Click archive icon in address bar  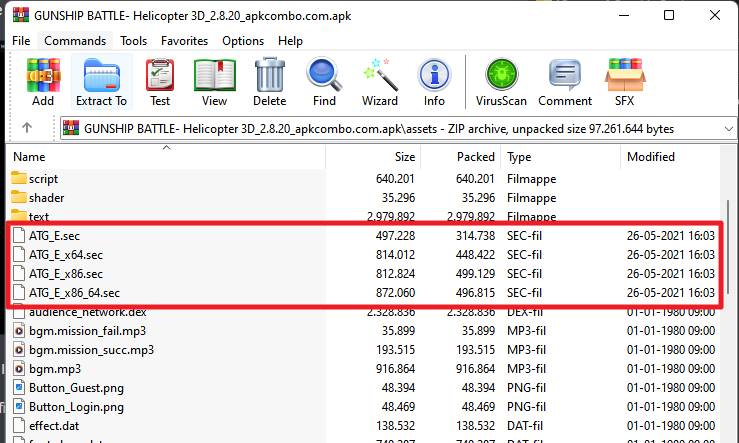71,128
